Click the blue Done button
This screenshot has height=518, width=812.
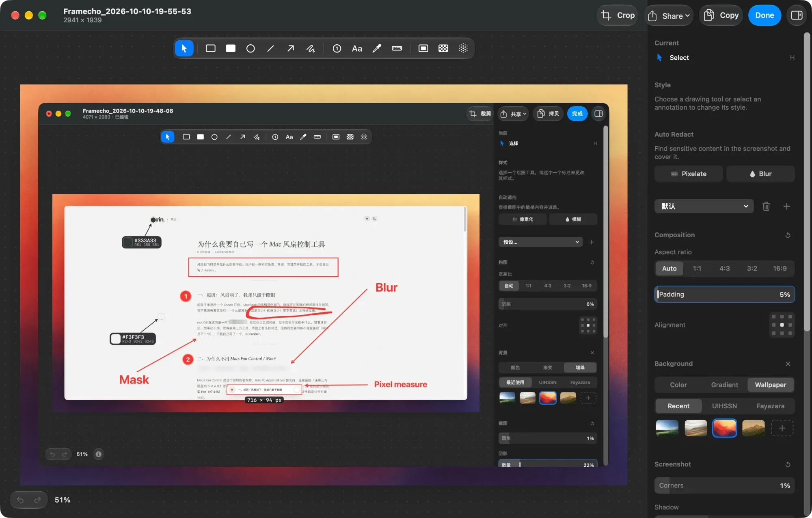(x=764, y=15)
